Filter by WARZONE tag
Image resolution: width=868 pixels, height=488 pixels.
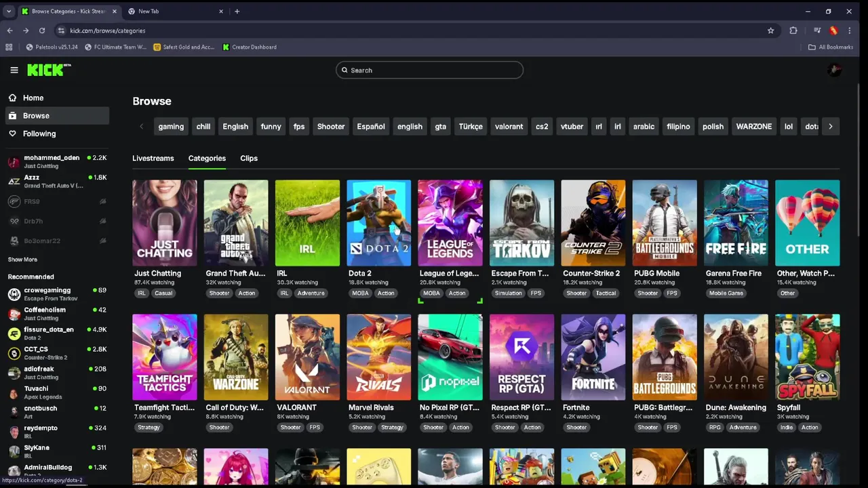754,126
